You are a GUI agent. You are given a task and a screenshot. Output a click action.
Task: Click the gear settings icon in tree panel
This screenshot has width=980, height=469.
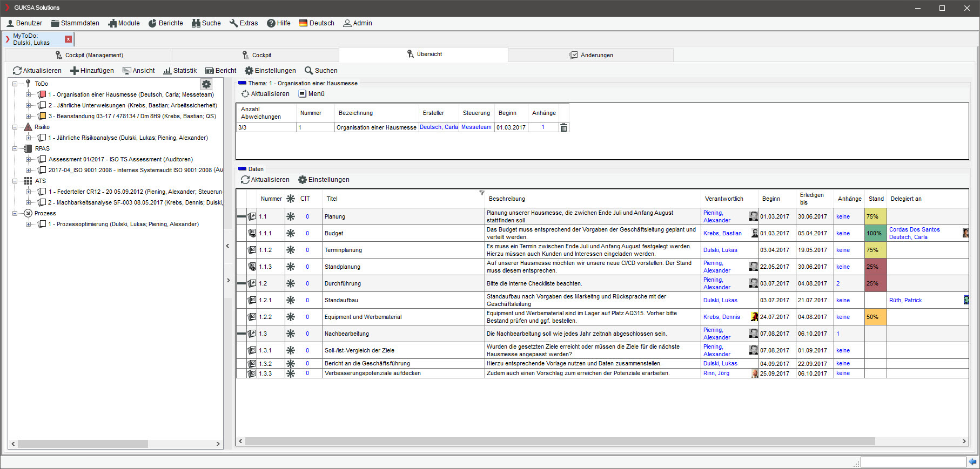[x=206, y=84]
